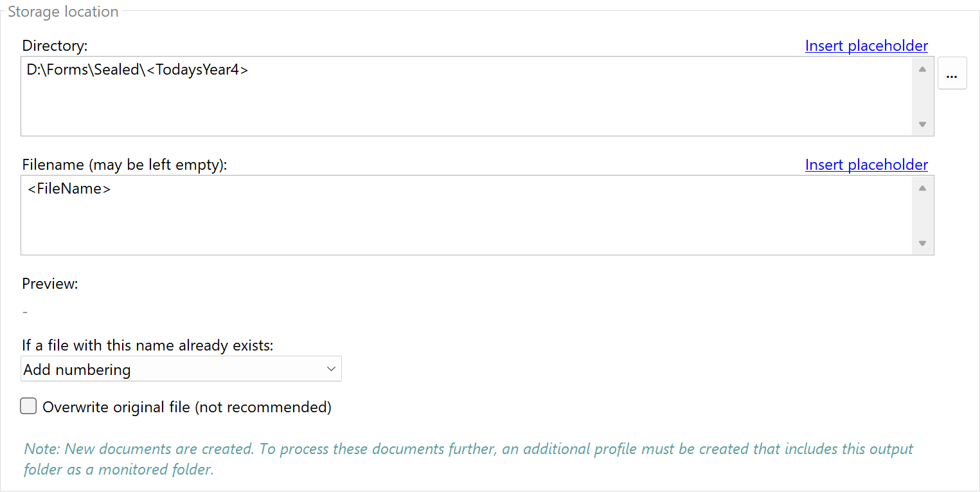Click the Directory field's scroll up arrow
This screenshot has height=492, width=980.
pos(922,69)
